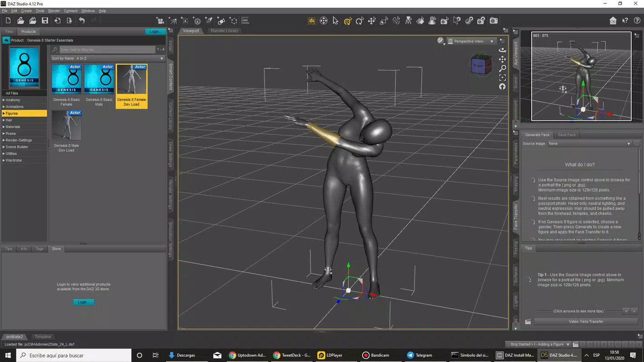
Task: Switch to the Files tab
Action: (x=9, y=32)
